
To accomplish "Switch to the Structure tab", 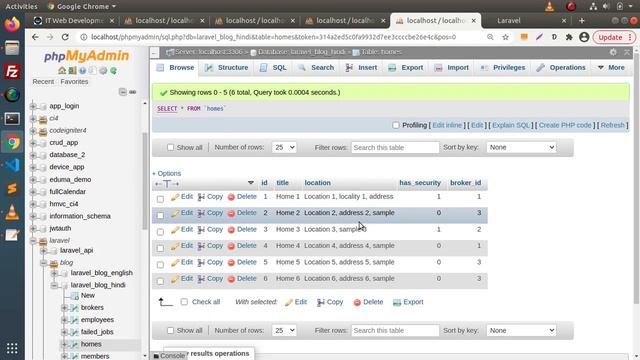I will tap(227, 68).
